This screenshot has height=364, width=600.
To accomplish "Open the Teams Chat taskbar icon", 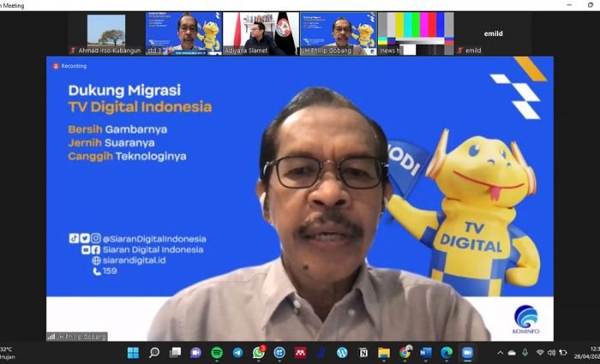I will (196, 353).
